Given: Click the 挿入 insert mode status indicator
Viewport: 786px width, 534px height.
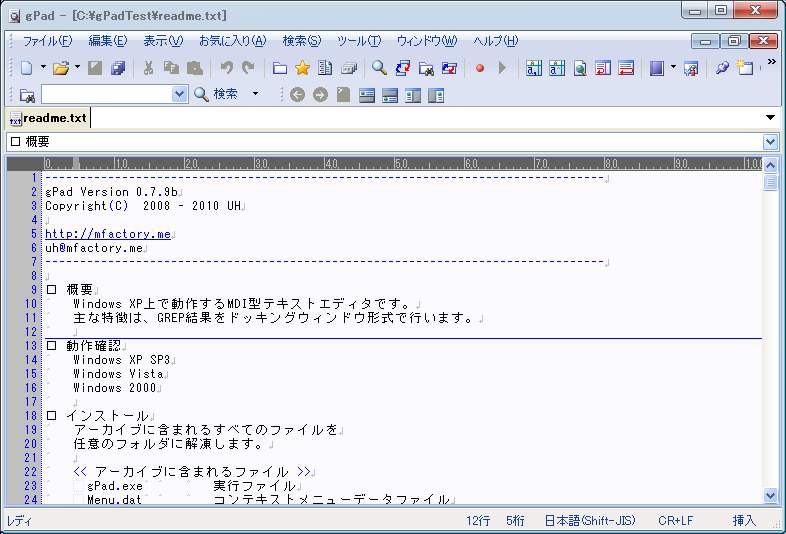Looking at the screenshot, I should click(745, 521).
